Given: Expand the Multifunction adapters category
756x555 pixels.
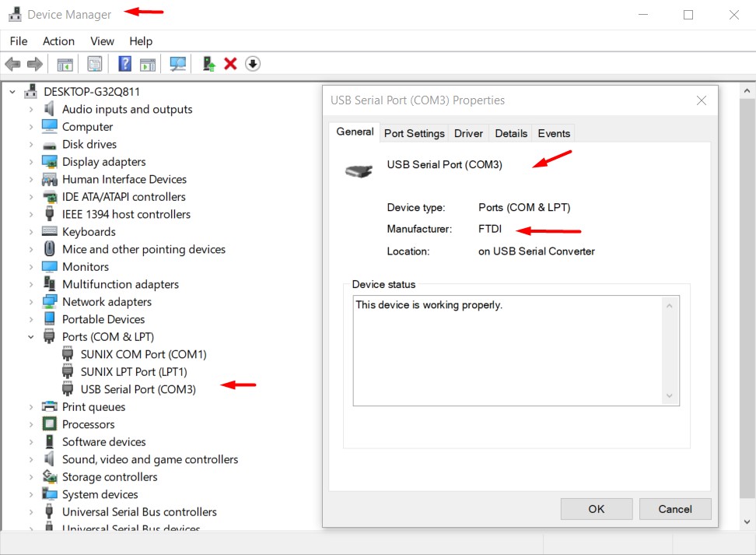Looking at the screenshot, I should tap(31, 284).
